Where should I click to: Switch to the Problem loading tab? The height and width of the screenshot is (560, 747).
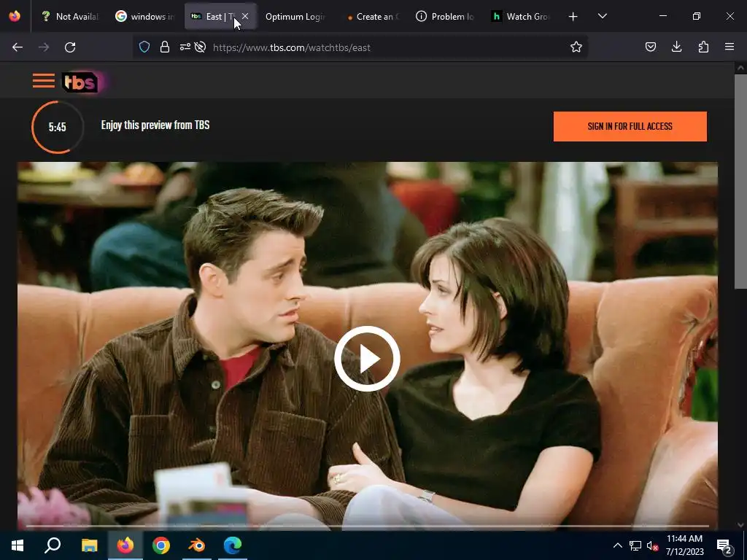[x=446, y=16]
